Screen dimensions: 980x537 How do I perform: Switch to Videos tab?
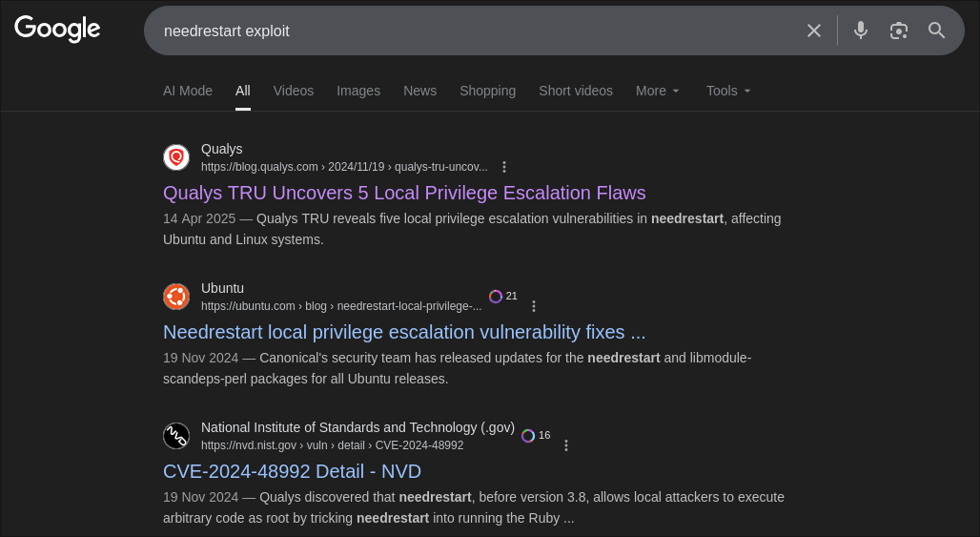[293, 91]
